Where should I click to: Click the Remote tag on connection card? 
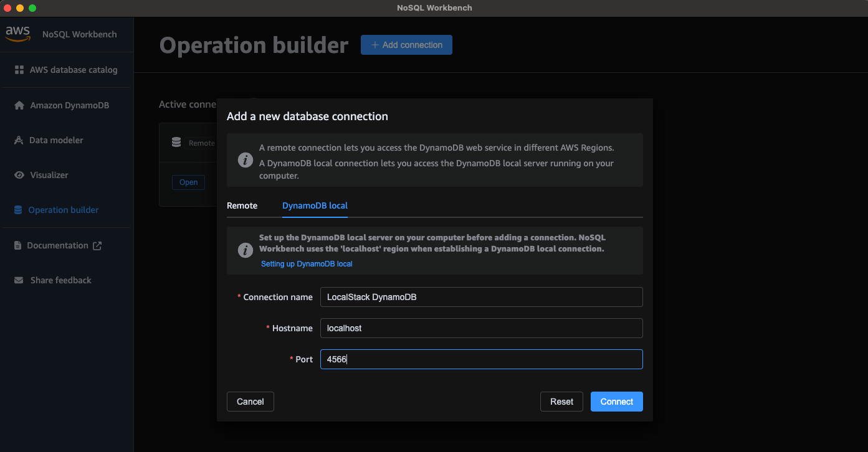pyautogui.click(x=201, y=143)
